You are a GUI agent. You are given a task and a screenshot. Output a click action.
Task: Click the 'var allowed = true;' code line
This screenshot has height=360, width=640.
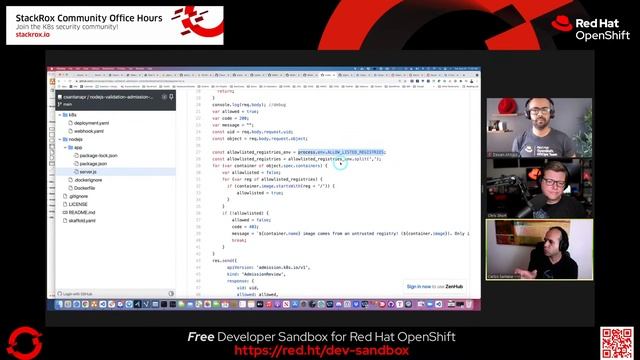point(236,111)
